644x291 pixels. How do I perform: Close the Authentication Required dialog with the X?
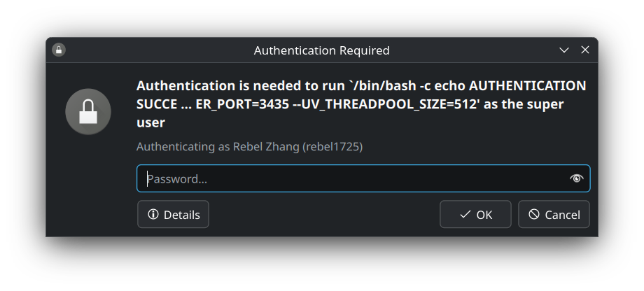coord(585,50)
